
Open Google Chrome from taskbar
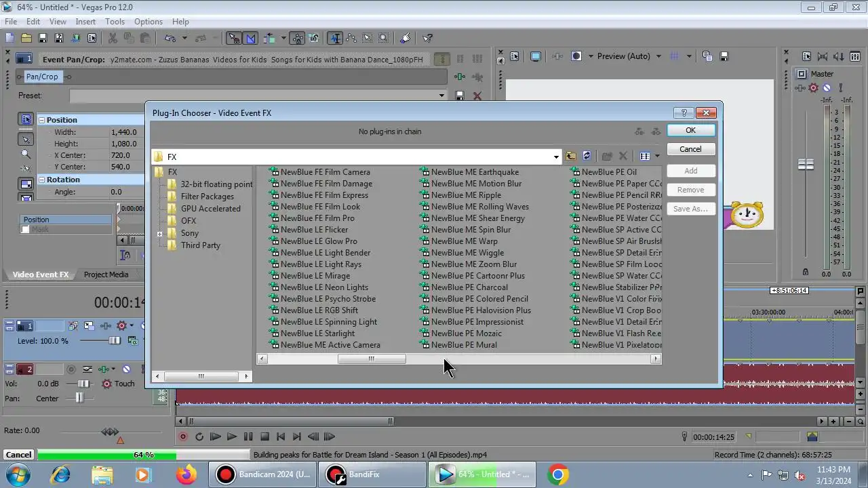point(557,474)
